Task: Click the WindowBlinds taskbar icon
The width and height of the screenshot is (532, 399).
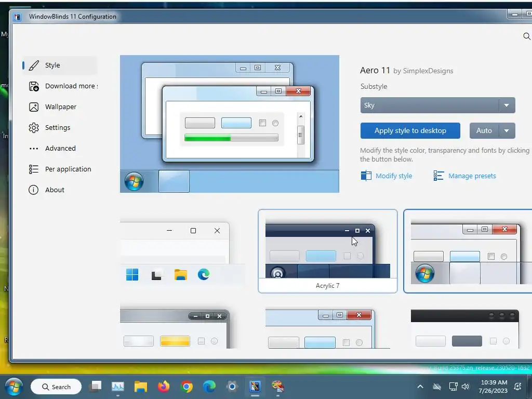Action: (255, 387)
